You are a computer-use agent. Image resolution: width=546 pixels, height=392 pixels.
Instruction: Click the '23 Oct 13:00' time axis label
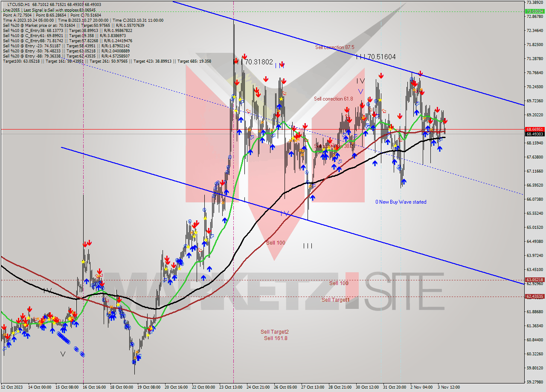tap(230, 387)
